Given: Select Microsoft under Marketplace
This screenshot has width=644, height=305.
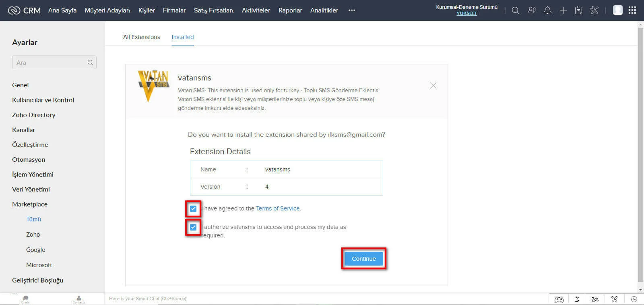Looking at the screenshot, I should click(x=39, y=265).
